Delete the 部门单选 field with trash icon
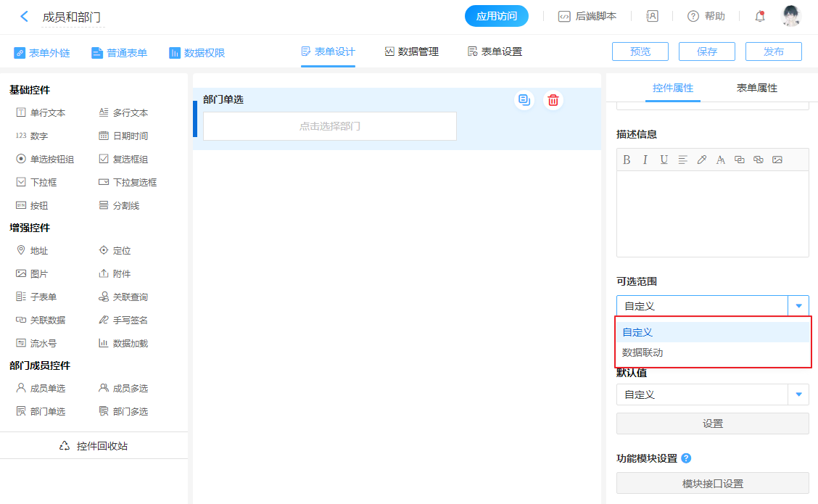This screenshot has height=504, width=818. click(x=553, y=100)
